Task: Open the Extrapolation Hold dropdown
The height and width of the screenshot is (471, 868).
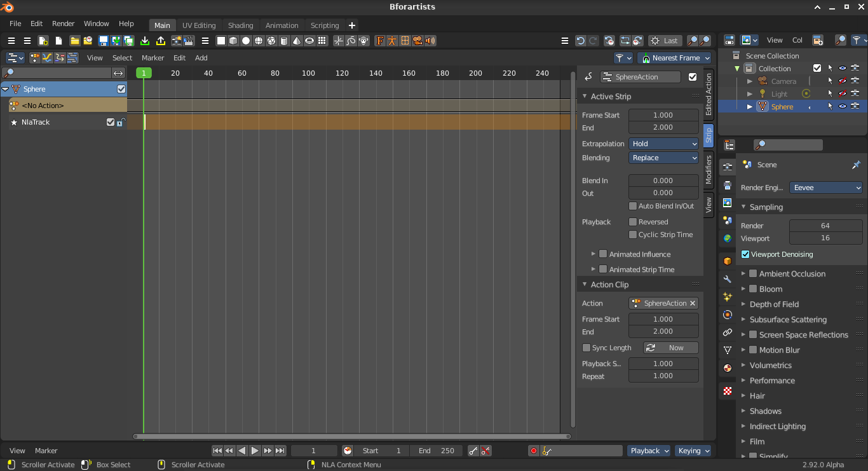Action: point(663,144)
